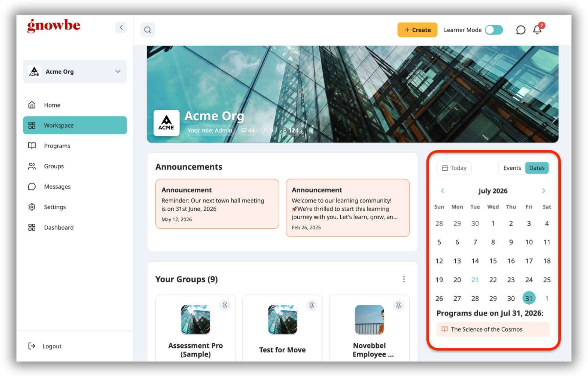Go to Home in the sidebar

click(x=75, y=105)
